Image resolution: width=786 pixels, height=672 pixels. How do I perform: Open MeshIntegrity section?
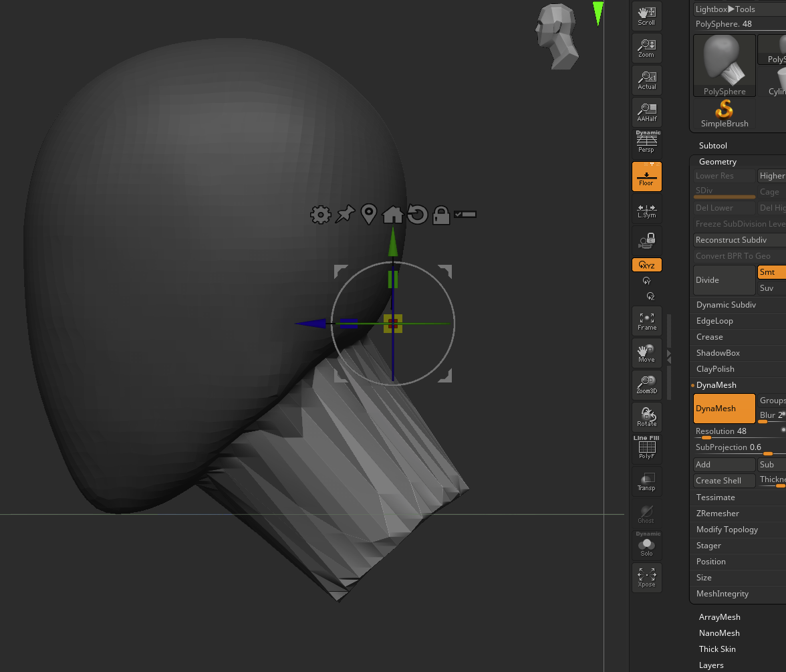tap(723, 594)
